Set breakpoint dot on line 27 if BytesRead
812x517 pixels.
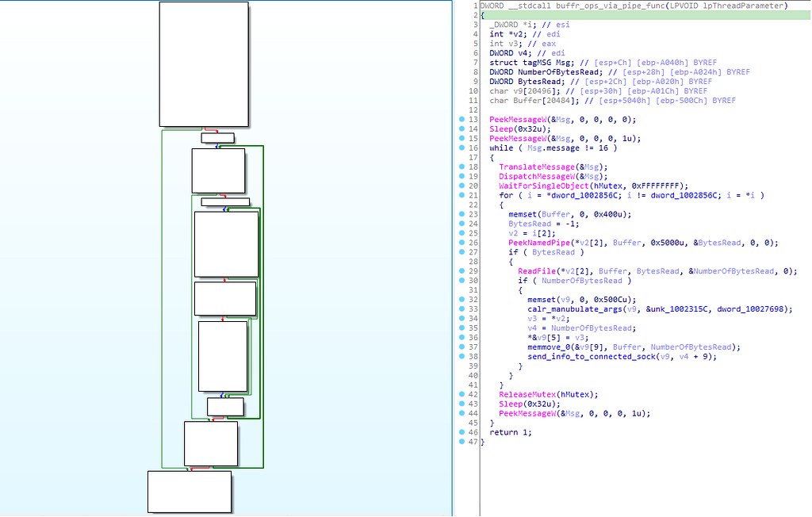(x=462, y=252)
